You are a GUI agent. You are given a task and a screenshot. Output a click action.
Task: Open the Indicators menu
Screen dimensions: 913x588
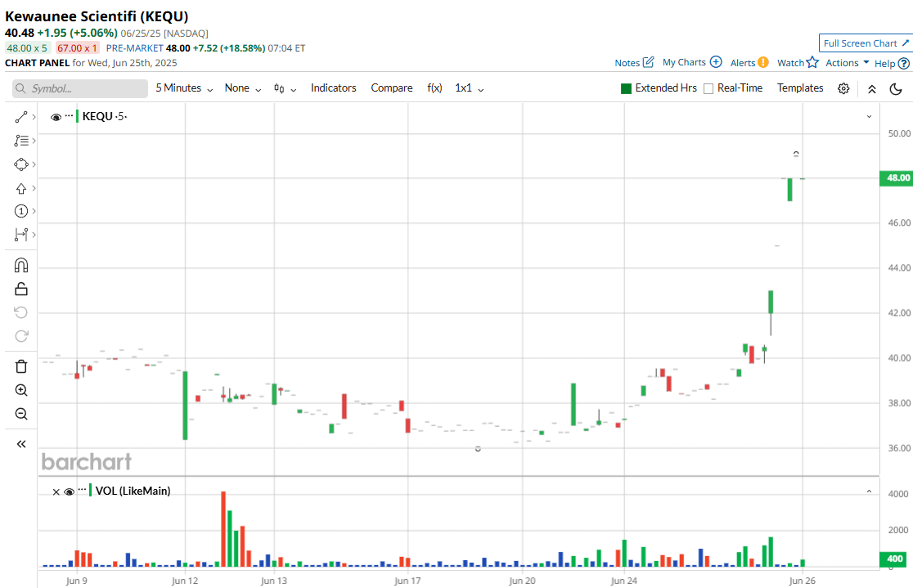(x=333, y=88)
